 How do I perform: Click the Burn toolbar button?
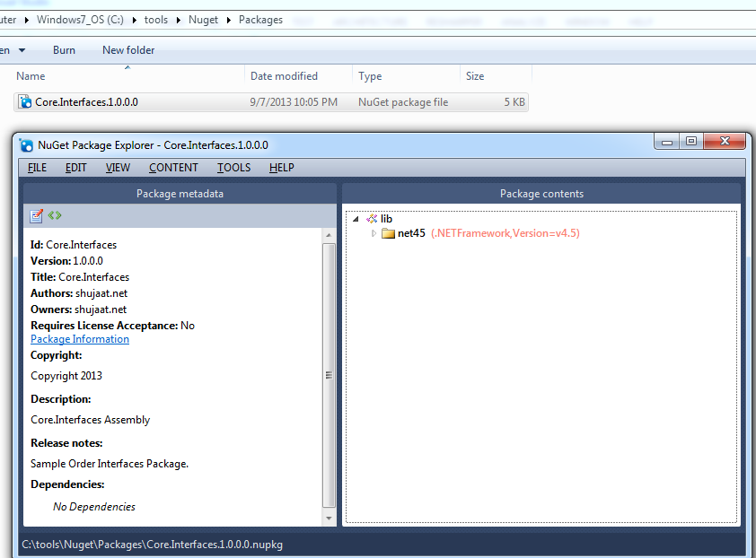tap(64, 50)
